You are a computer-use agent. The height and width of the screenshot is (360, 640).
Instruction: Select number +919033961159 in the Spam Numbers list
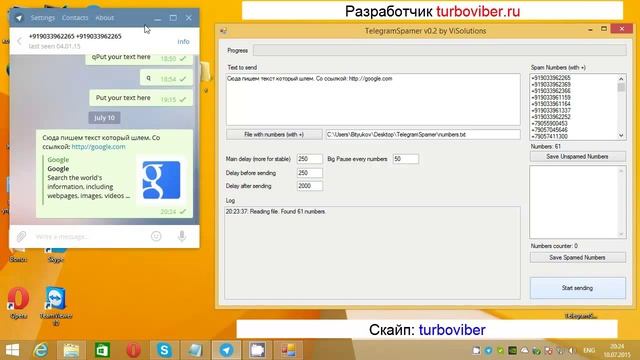click(x=551, y=98)
